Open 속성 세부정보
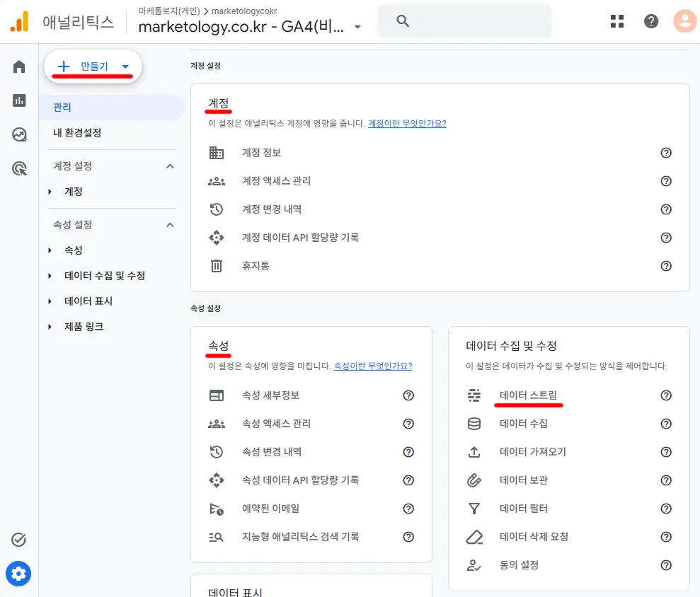The width and height of the screenshot is (700, 597). click(x=270, y=395)
